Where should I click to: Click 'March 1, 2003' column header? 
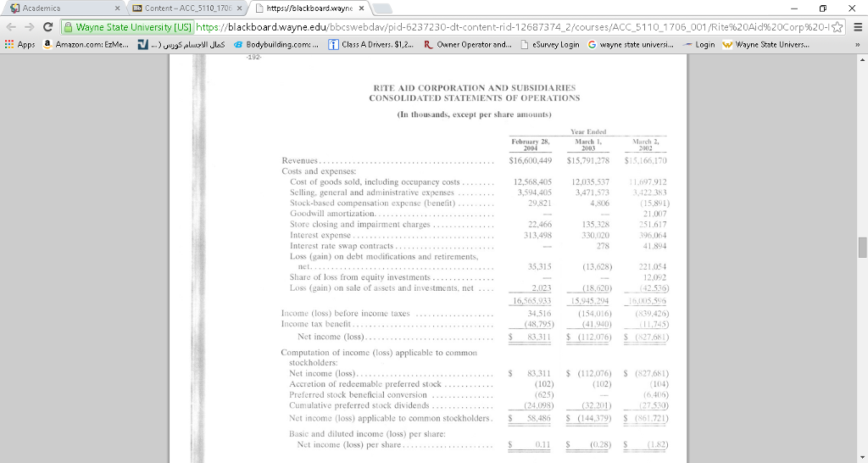[x=588, y=144]
